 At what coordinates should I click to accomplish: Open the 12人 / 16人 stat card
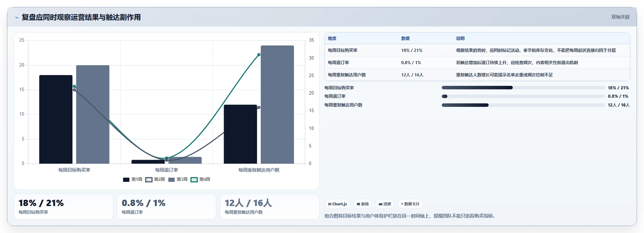click(x=269, y=206)
